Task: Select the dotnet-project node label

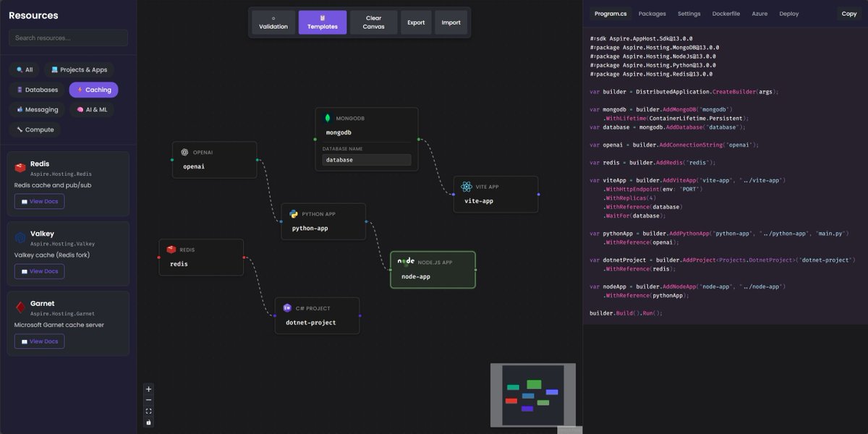Action: (311, 323)
